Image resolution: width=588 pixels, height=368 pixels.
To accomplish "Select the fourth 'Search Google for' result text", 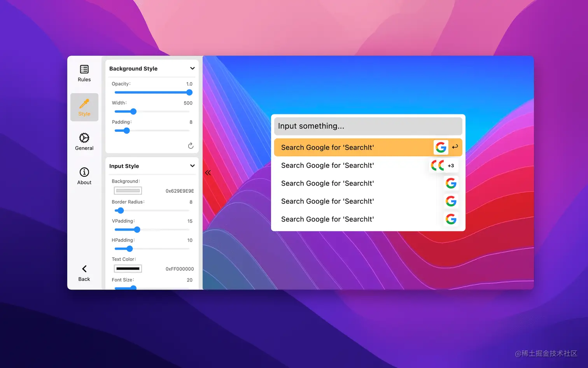I will pyautogui.click(x=327, y=201).
